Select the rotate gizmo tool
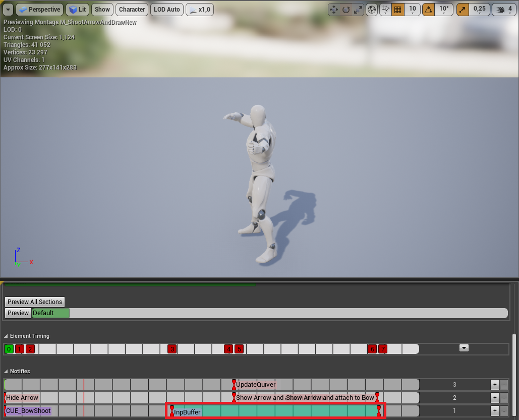The width and height of the screenshot is (519, 420). (x=346, y=10)
